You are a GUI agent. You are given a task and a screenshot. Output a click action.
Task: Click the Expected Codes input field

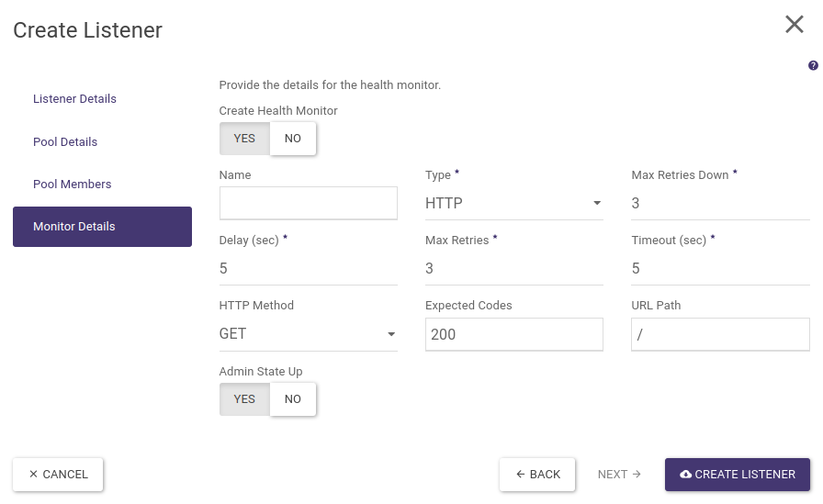coord(513,334)
